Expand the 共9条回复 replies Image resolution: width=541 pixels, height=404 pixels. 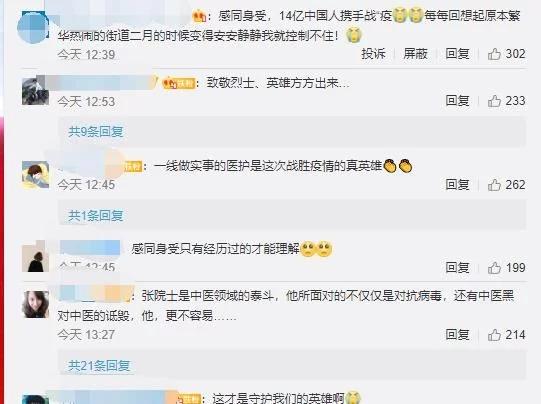[x=96, y=131]
